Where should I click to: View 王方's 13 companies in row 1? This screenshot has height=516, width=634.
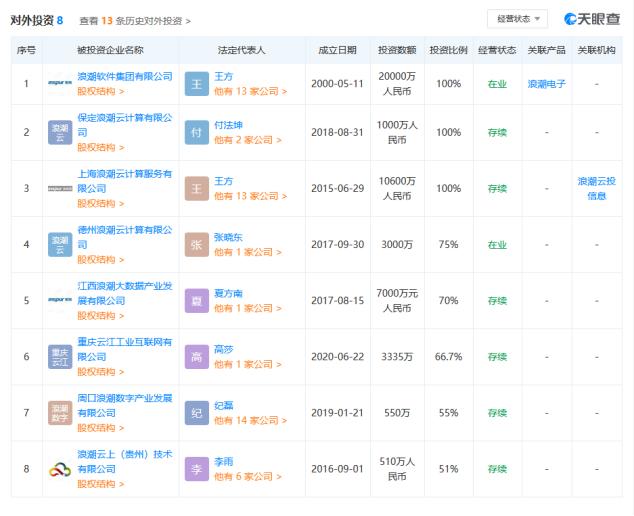250,91
